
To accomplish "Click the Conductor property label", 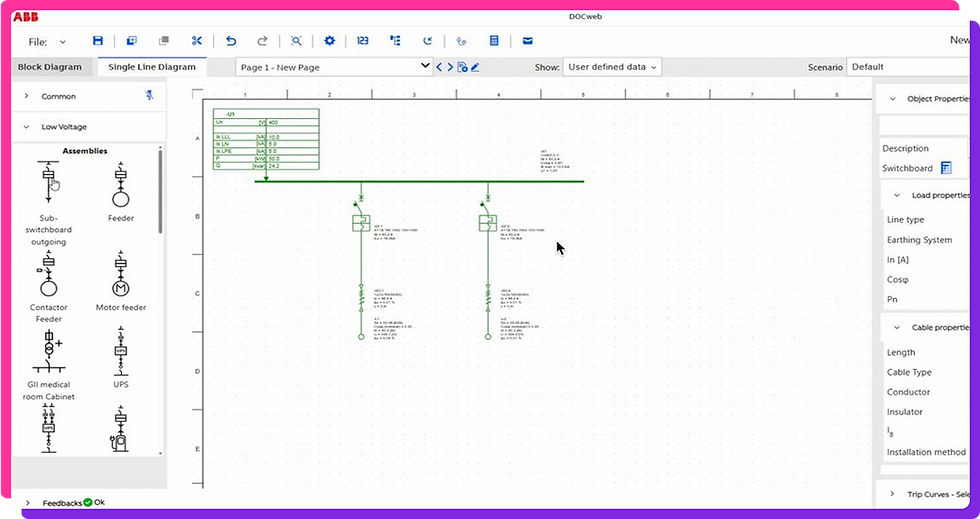I will (908, 392).
